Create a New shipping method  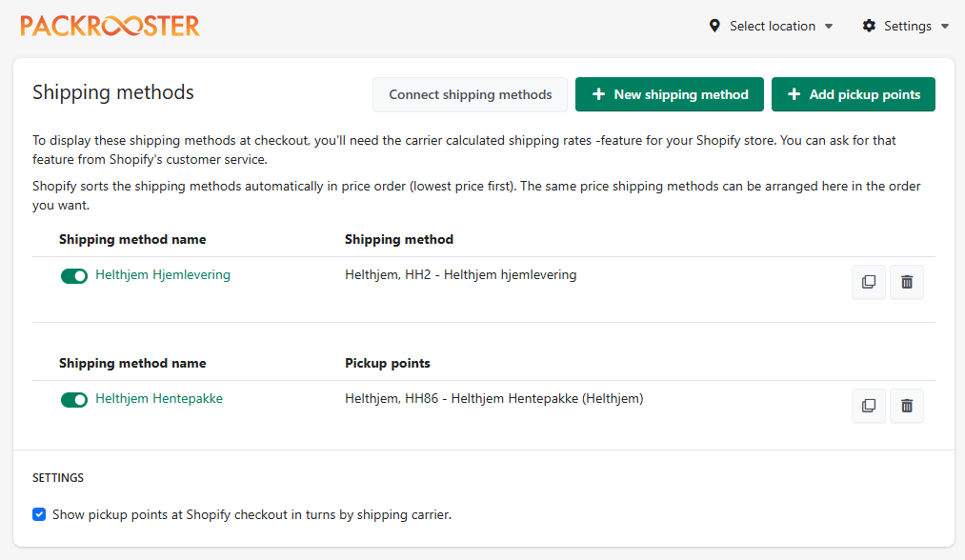[669, 94]
